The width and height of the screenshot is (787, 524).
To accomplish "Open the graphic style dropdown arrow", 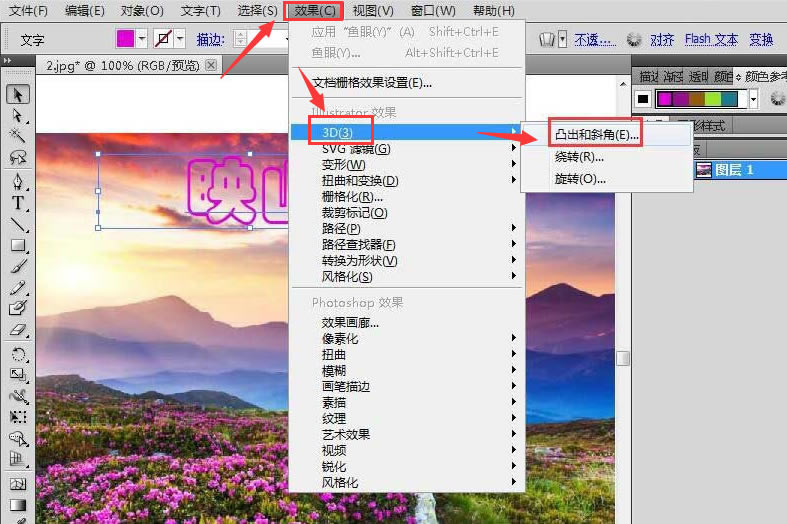I will tap(563, 39).
